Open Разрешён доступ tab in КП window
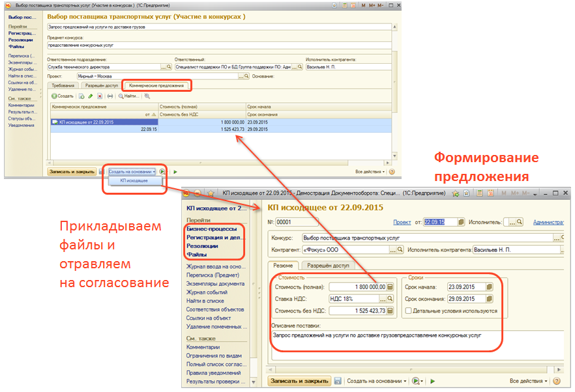The width and height of the screenshot is (575, 392). (x=327, y=266)
